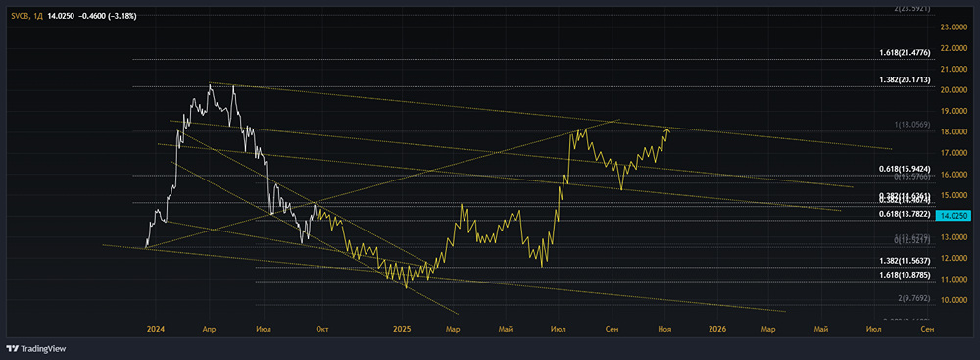Click the Окт label on time axis
The image size is (980, 360).
321,328
